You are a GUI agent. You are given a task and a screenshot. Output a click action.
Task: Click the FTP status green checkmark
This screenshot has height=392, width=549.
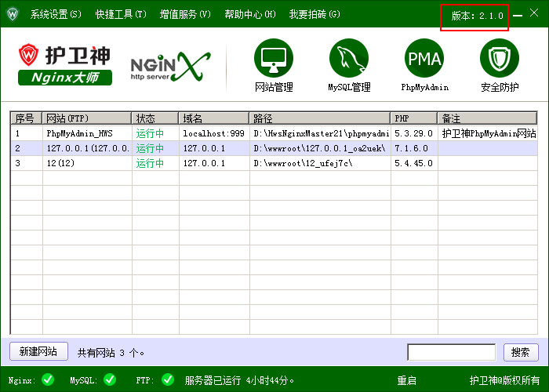click(167, 380)
